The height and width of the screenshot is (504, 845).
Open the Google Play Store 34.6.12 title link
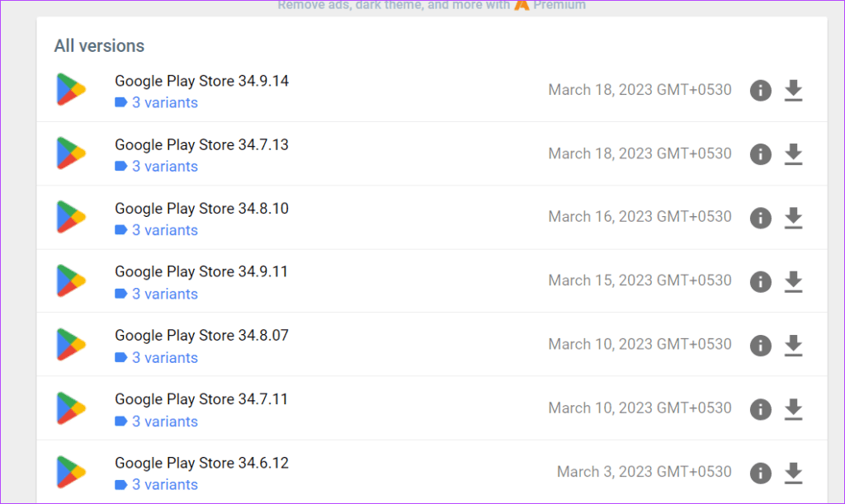pyautogui.click(x=201, y=463)
